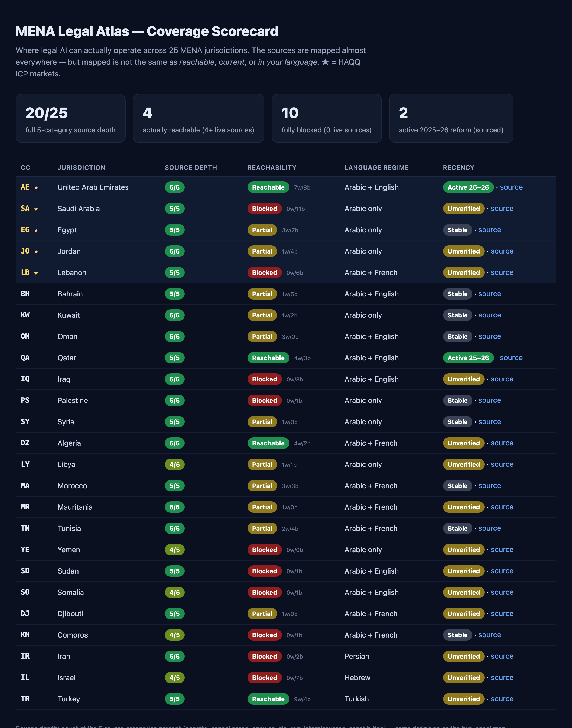This screenshot has width=572, height=728.
Task: Click the Persian language cell for Iran
Action: pyautogui.click(x=357, y=656)
